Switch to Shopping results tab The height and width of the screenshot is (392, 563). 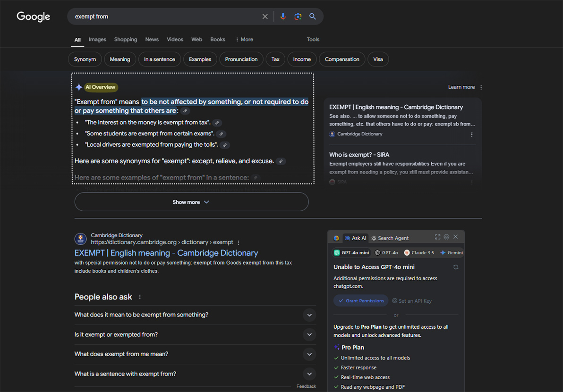pos(126,40)
